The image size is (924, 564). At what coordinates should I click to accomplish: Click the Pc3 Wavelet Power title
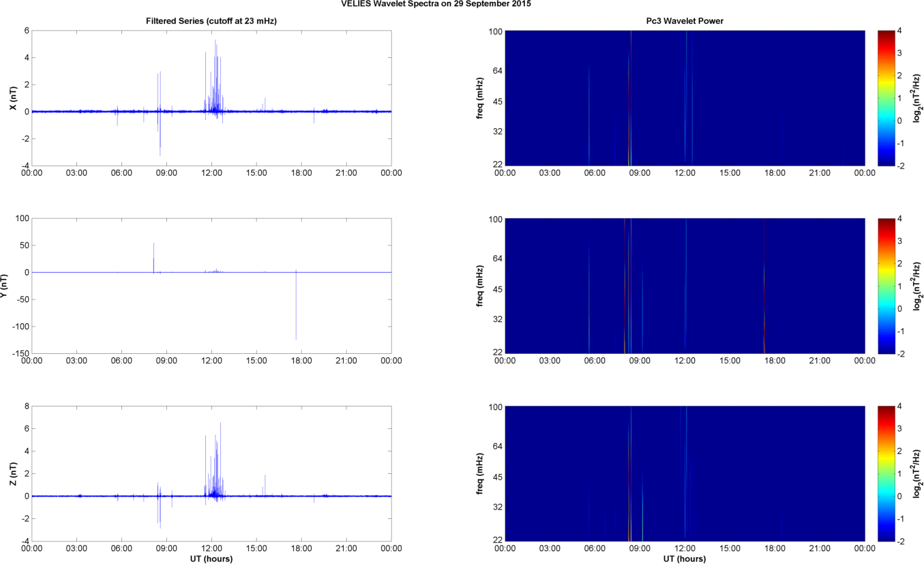click(x=684, y=21)
